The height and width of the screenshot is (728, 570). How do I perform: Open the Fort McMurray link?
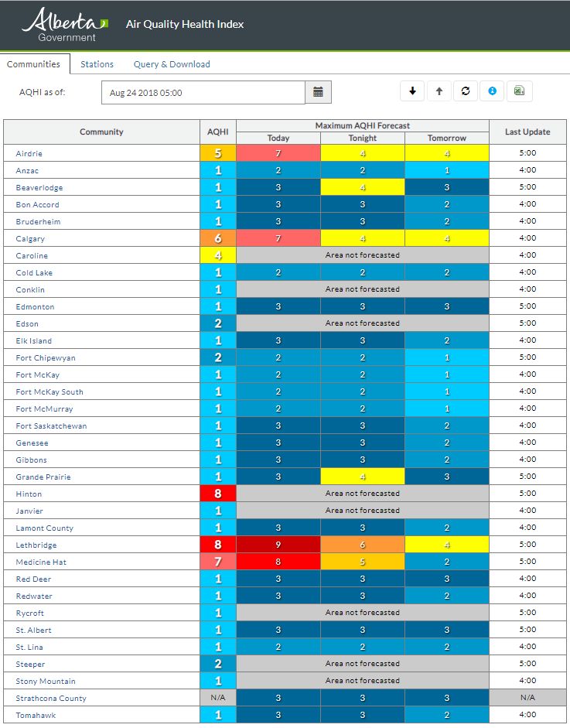(x=43, y=409)
